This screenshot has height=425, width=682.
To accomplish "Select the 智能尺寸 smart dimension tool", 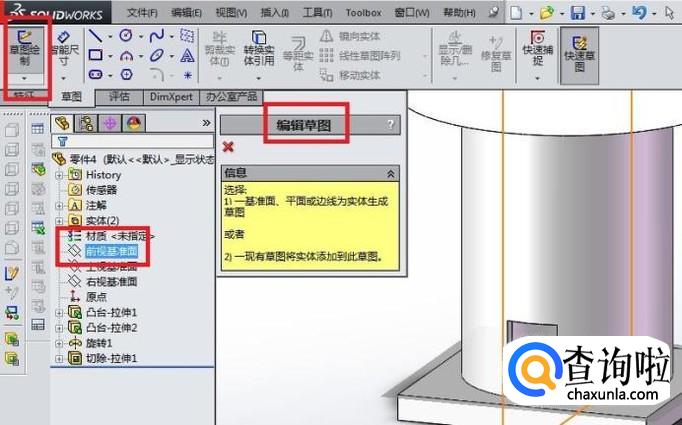I will pyautogui.click(x=64, y=49).
